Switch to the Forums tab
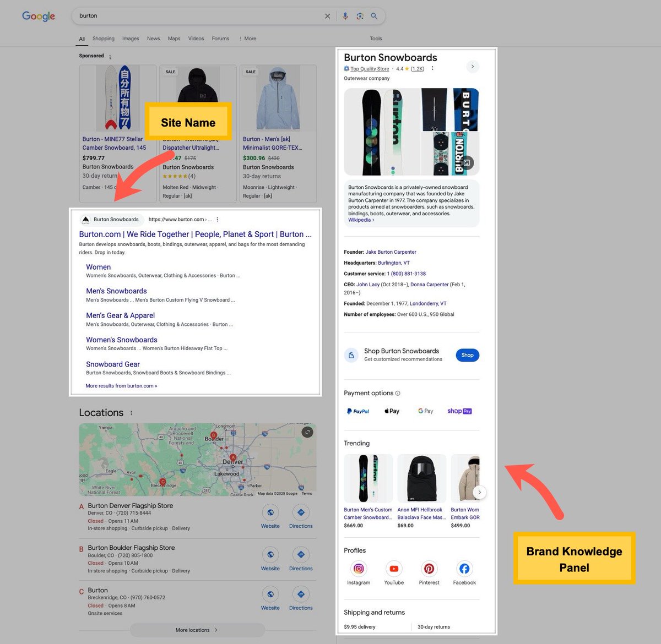Viewport: 661px width, 644px height. point(220,39)
